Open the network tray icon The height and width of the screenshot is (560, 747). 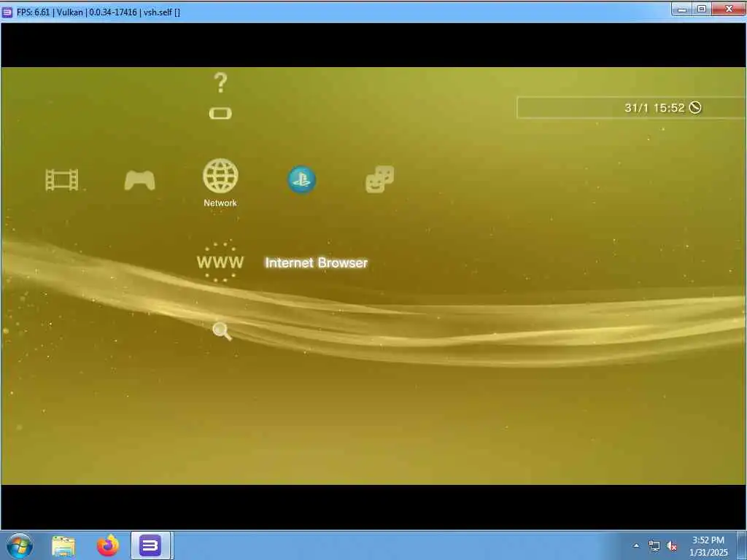pyautogui.click(x=654, y=545)
